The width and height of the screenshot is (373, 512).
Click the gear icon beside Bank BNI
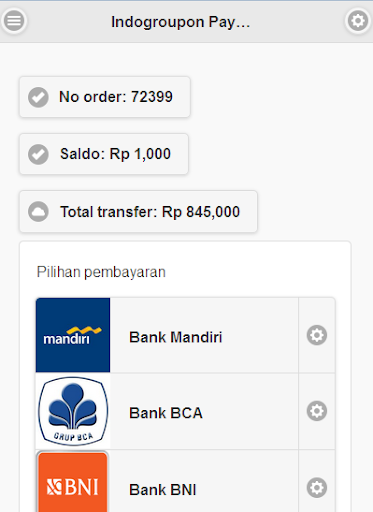(x=317, y=488)
